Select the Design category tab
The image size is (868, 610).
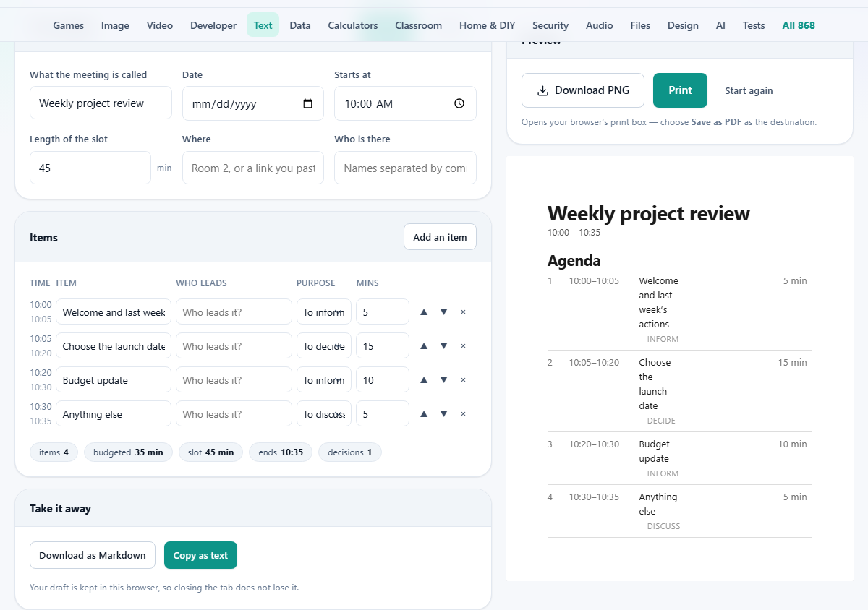click(x=683, y=25)
